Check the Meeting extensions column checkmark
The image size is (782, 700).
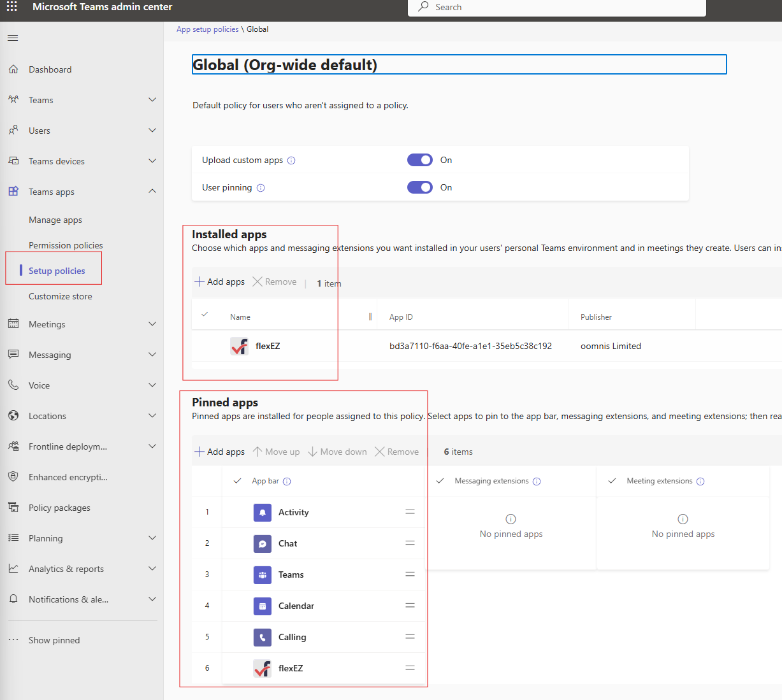612,481
